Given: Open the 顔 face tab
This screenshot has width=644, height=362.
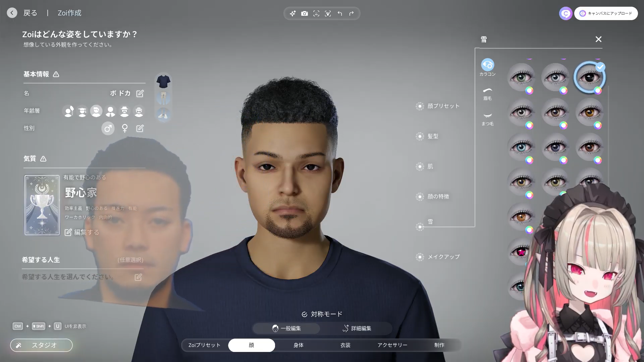Looking at the screenshot, I should tap(252, 345).
